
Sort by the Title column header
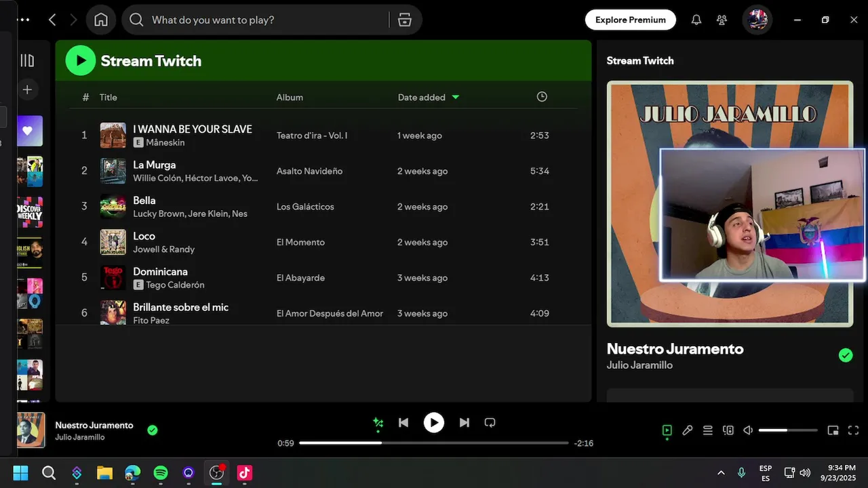click(108, 97)
